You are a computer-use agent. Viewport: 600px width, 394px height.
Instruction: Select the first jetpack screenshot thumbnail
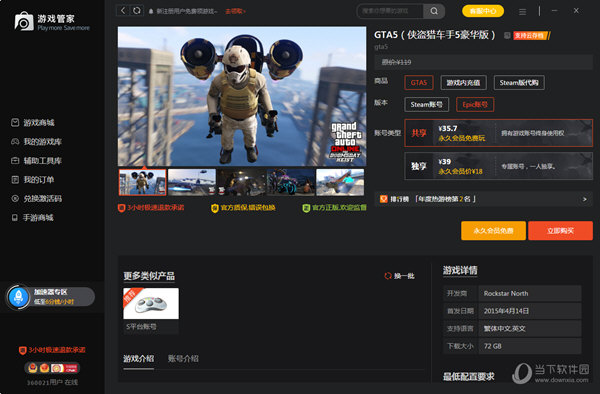point(142,182)
